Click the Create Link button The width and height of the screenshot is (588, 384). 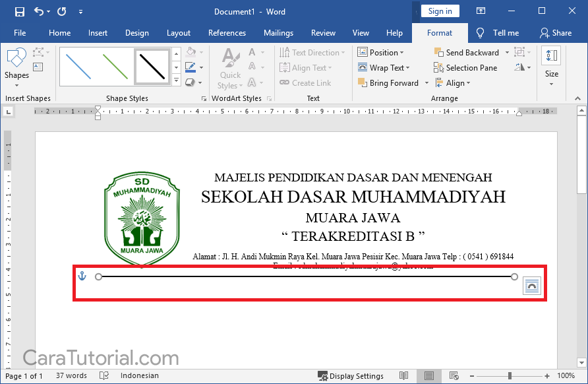pyautogui.click(x=305, y=83)
